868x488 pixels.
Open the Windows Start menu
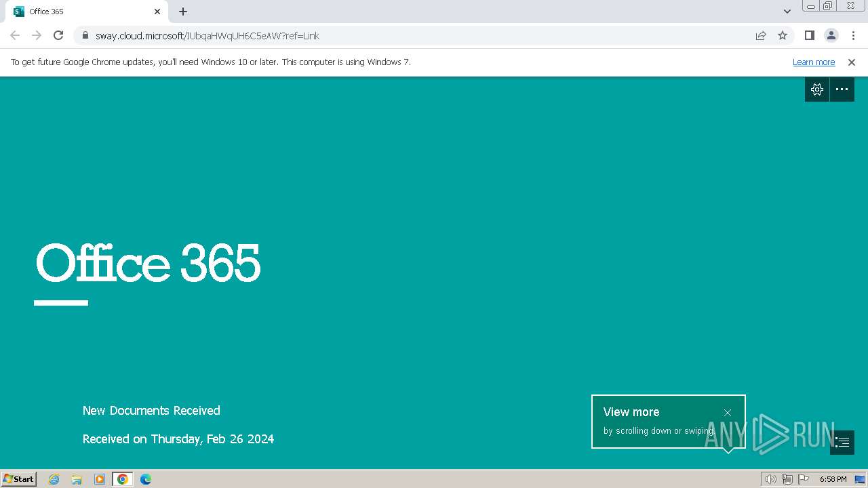pyautogui.click(x=19, y=479)
